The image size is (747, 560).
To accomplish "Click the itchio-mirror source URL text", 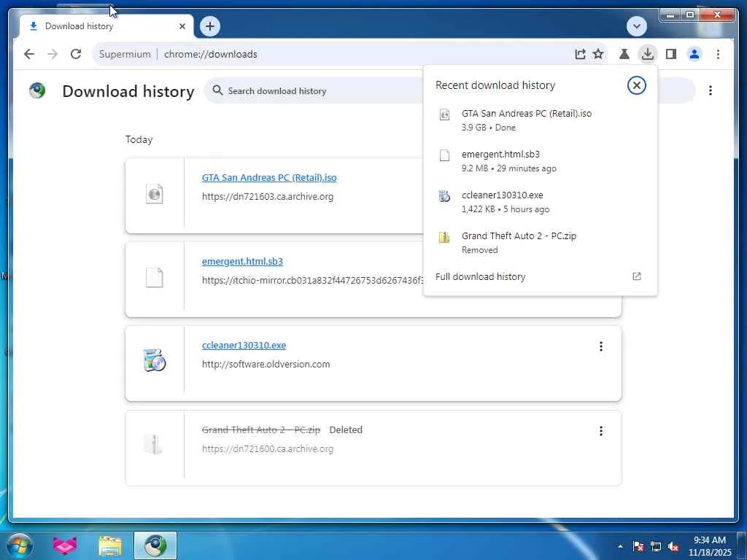I will (312, 281).
